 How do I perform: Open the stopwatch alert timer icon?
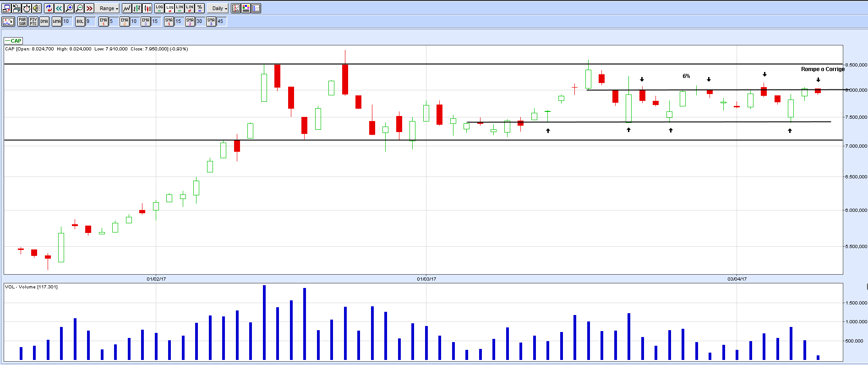pos(27,8)
